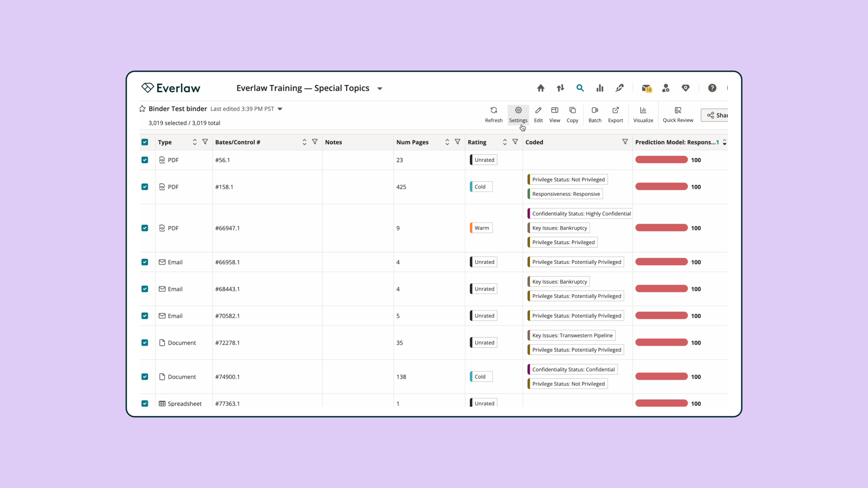Screen dimensions: 868x488
Task: Expand the Last edited dropdown on Binder Test binder
Action: click(279, 108)
